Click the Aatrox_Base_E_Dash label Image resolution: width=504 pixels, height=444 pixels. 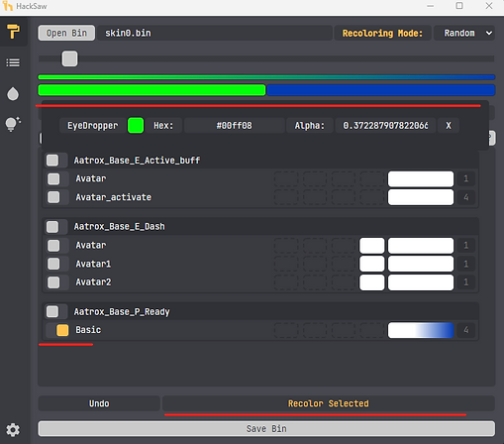[x=119, y=227]
